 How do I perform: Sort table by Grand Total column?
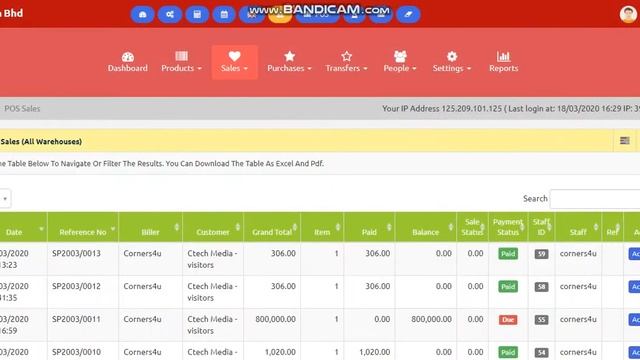272,227
